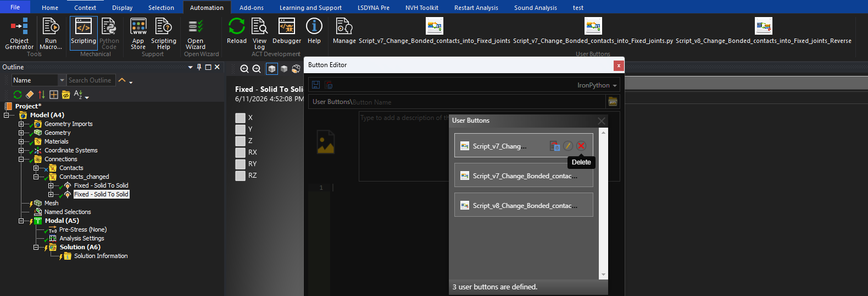Click the Button Name input field
The image size is (868, 296).
tap(478, 102)
